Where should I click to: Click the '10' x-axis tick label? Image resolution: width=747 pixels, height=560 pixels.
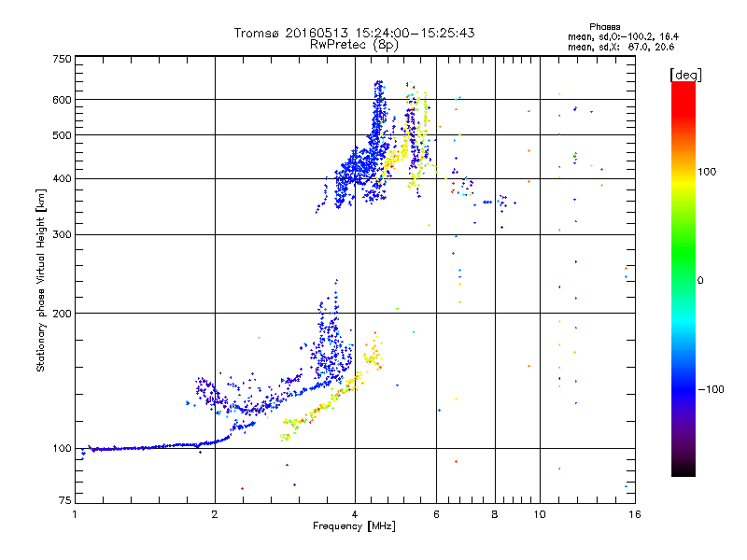(540, 514)
